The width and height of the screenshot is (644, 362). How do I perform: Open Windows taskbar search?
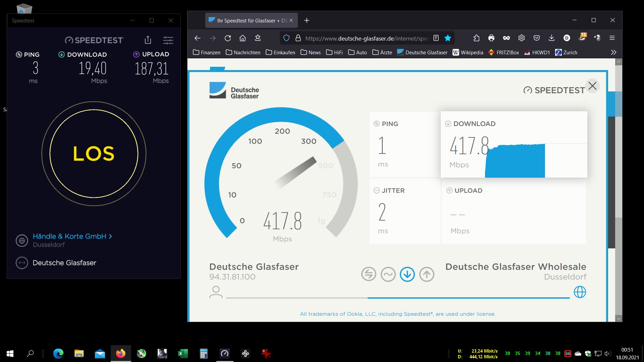pos(30,354)
